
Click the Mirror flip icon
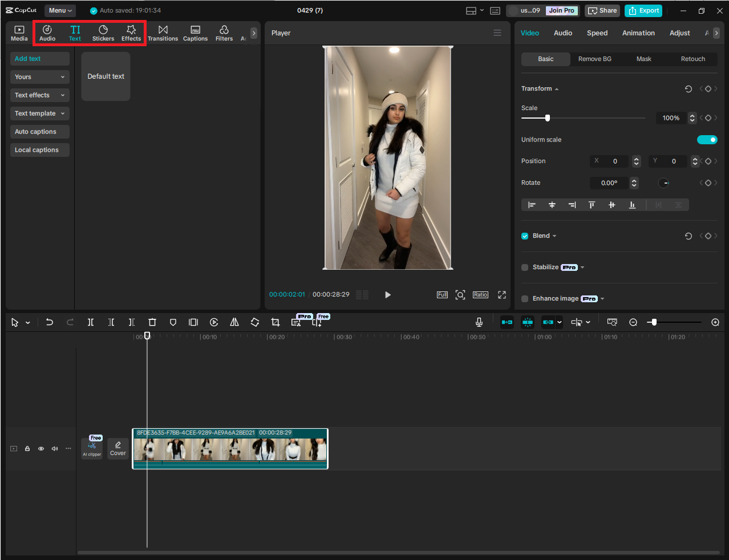click(x=234, y=322)
